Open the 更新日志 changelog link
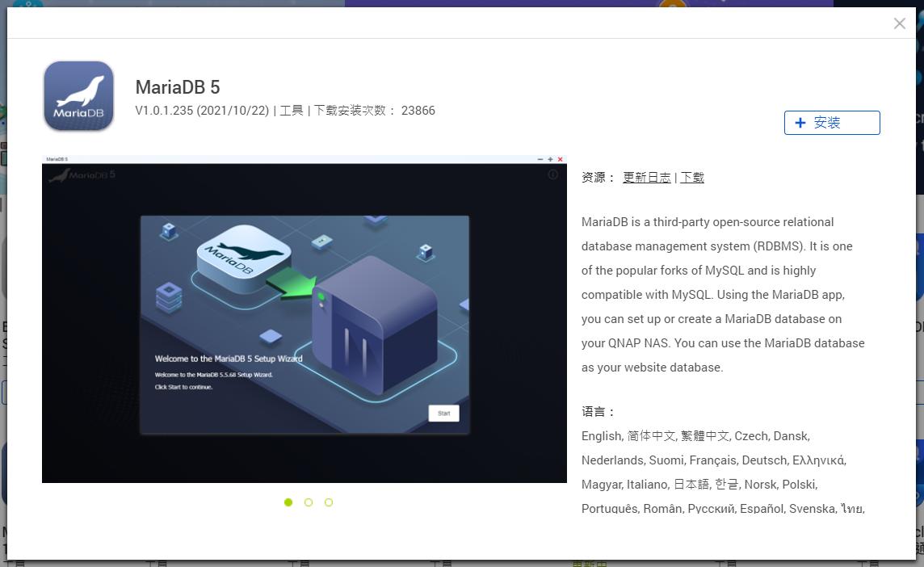 (647, 177)
